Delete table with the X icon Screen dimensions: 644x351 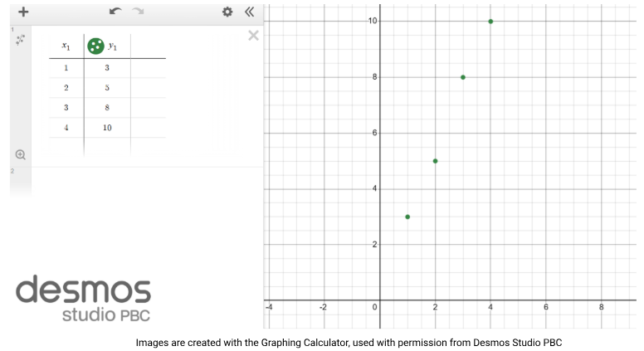coord(253,36)
